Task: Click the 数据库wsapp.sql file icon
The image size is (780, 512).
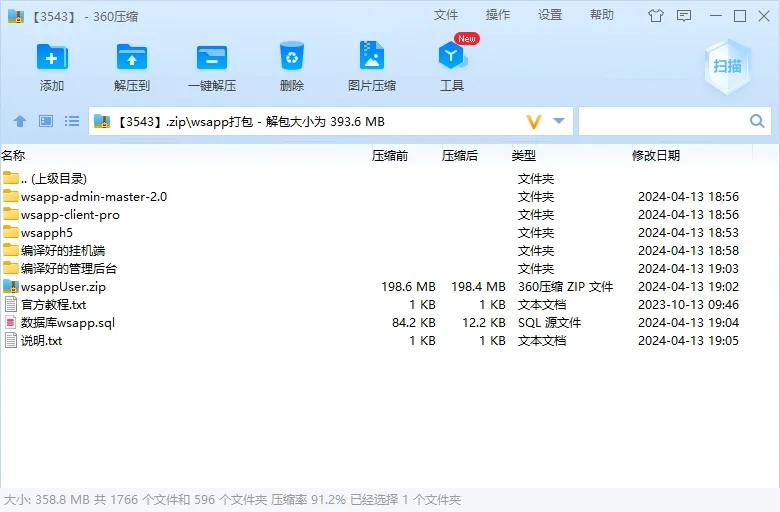Action: point(10,322)
